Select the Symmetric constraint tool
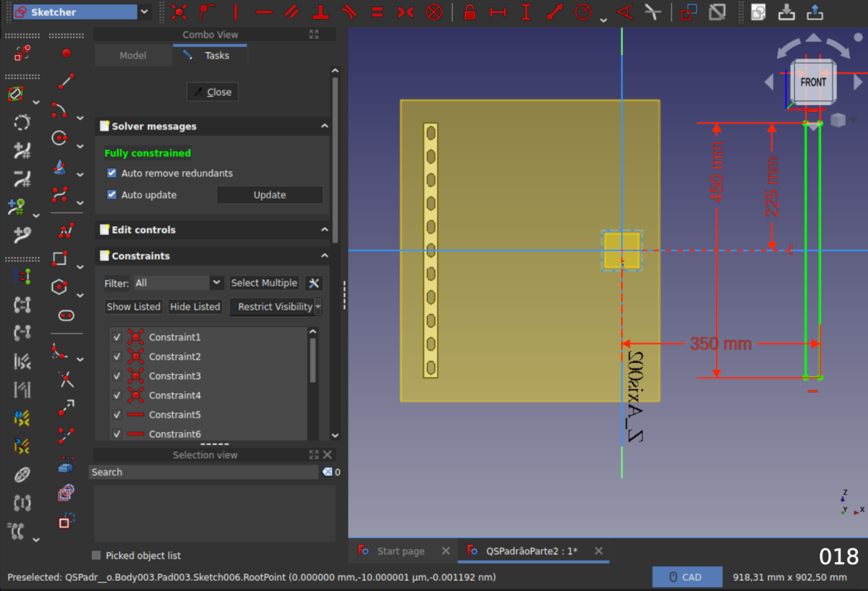This screenshot has width=868, height=591. point(405,12)
